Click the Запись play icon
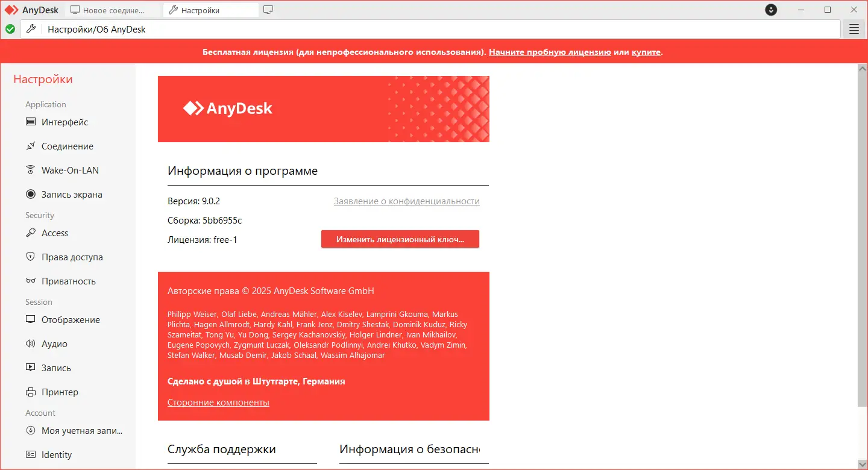The width and height of the screenshot is (868, 470). coord(31,368)
